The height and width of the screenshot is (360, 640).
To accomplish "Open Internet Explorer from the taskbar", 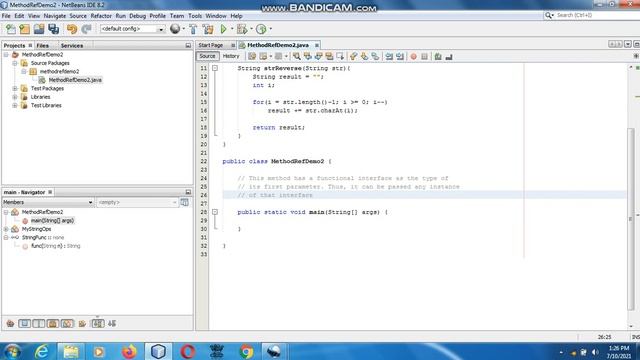I will (42, 351).
